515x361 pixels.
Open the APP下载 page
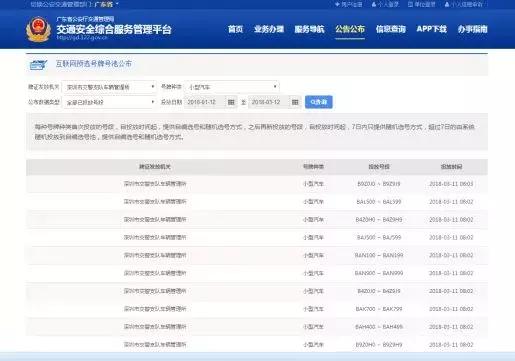pyautogui.click(x=431, y=29)
